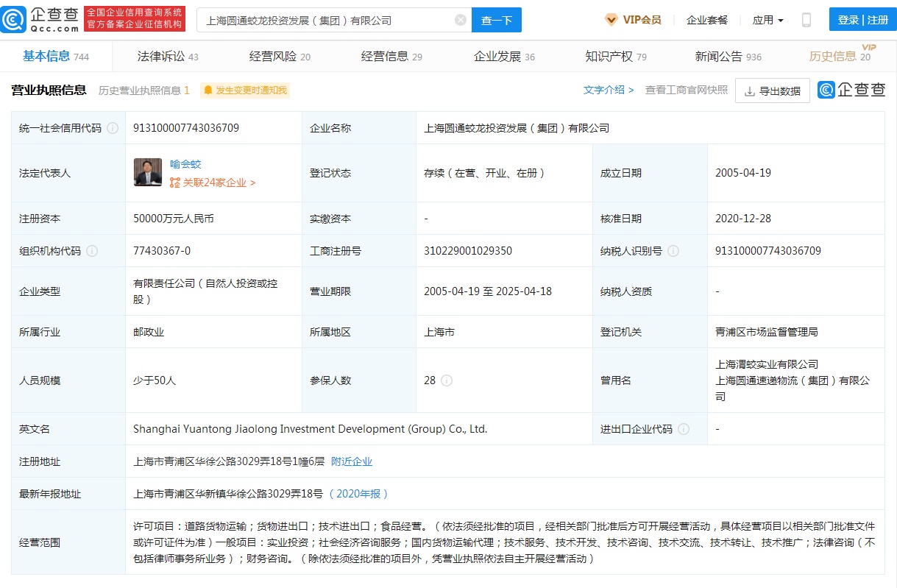
Task: Open 附近企业 link beside registered address
Action: point(352,461)
